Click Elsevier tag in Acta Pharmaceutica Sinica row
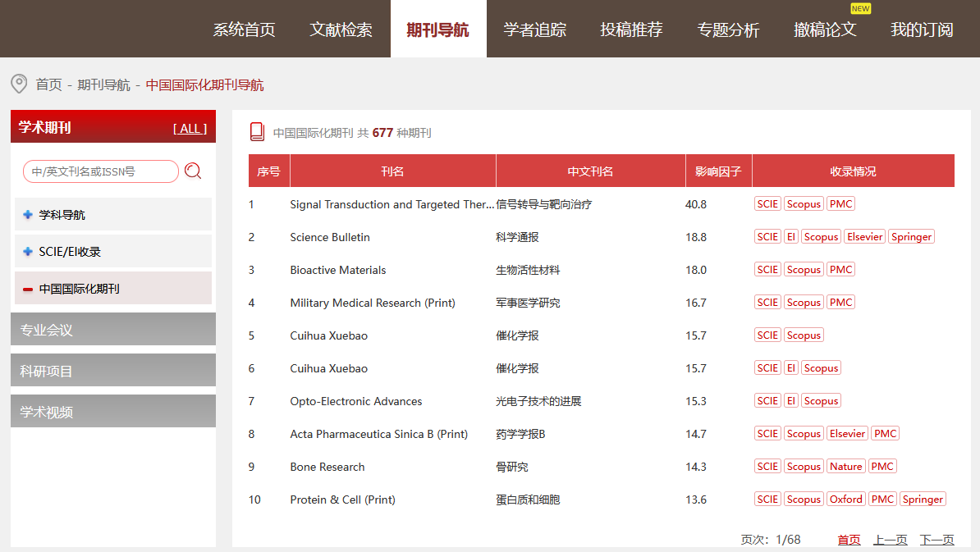 [x=848, y=433]
